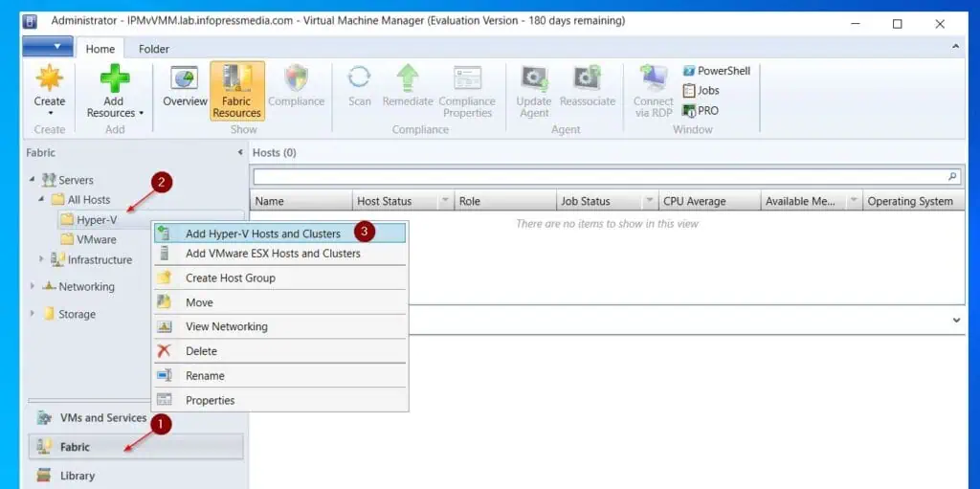Viewport: 980px width, 489px height.
Task: Sort by the Operating System column
Action: click(x=913, y=201)
